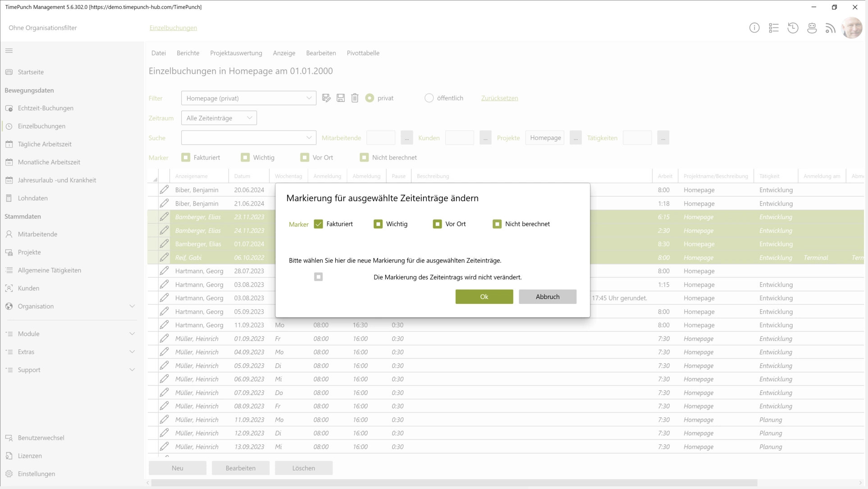Toggle Wichtig checkbox in dialog

(x=378, y=224)
